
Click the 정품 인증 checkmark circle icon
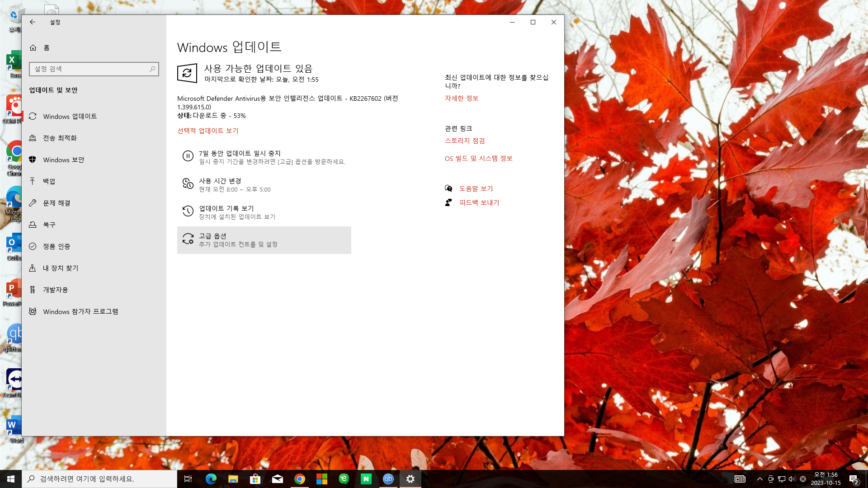coord(33,246)
